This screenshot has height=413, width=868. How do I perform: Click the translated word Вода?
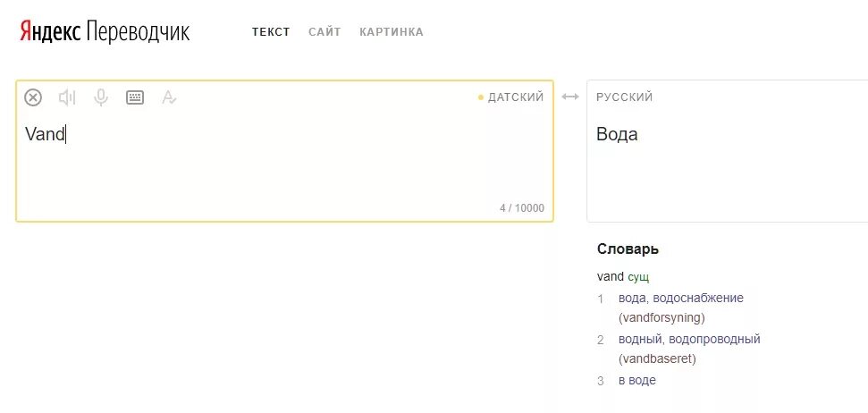pyautogui.click(x=617, y=135)
